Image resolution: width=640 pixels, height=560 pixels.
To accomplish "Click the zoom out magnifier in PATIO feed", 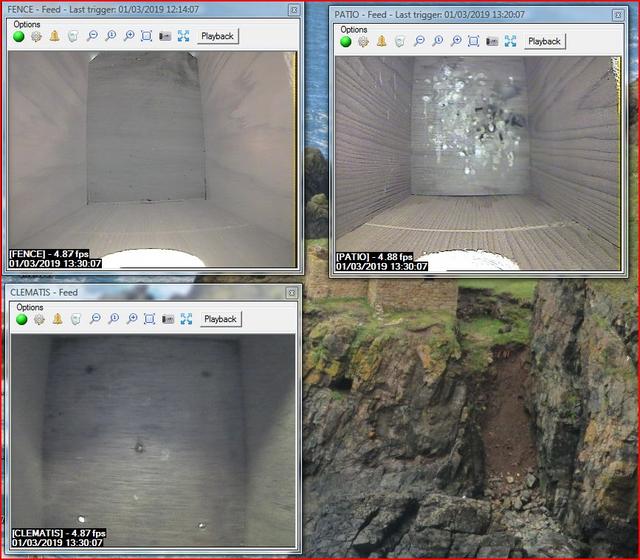I will click(419, 41).
